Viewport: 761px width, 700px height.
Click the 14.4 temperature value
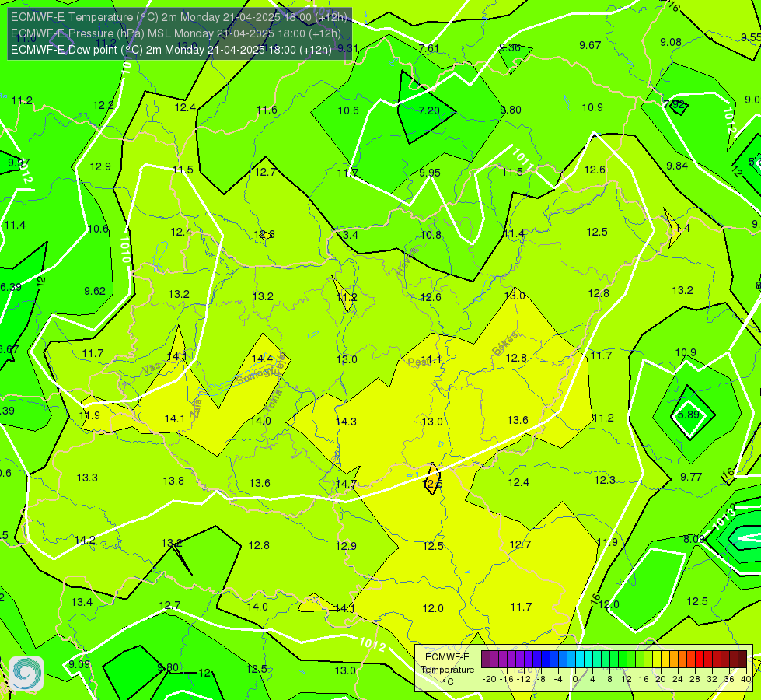click(x=262, y=359)
